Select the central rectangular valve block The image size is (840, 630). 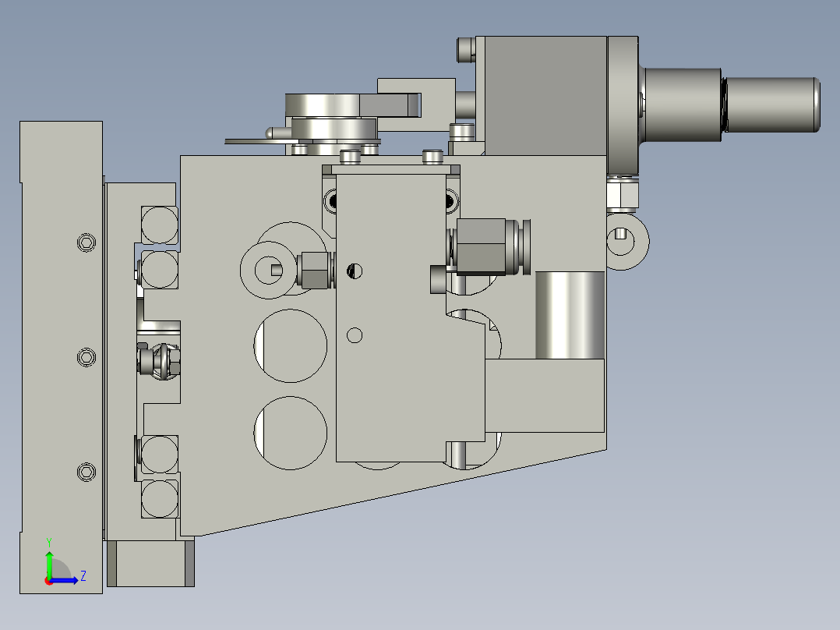pyautogui.click(x=391, y=317)
